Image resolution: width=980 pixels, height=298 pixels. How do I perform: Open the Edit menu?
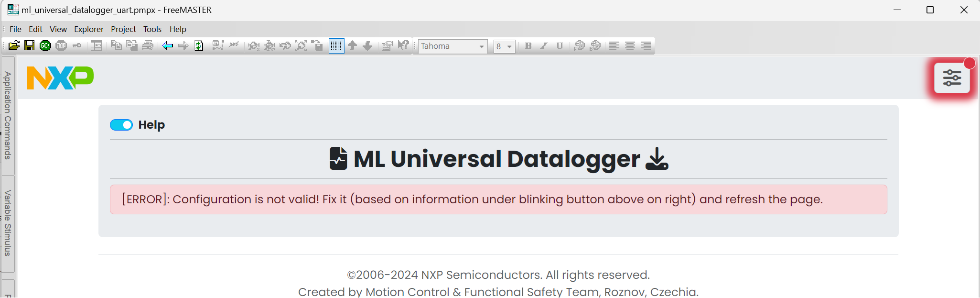[x=35, y=29]
